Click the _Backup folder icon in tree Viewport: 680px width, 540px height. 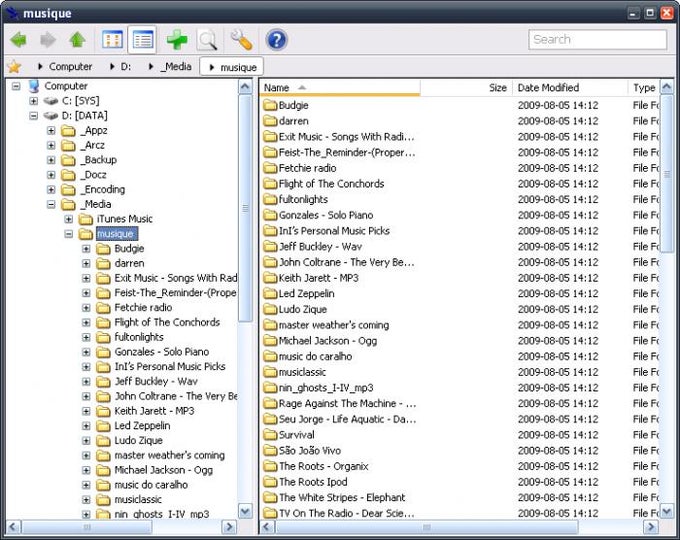tap(68, 160)
